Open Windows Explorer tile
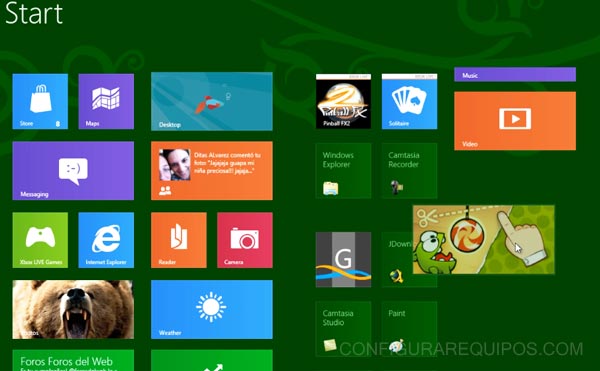The width and height of the screenshot is (600, 371). 343,171
